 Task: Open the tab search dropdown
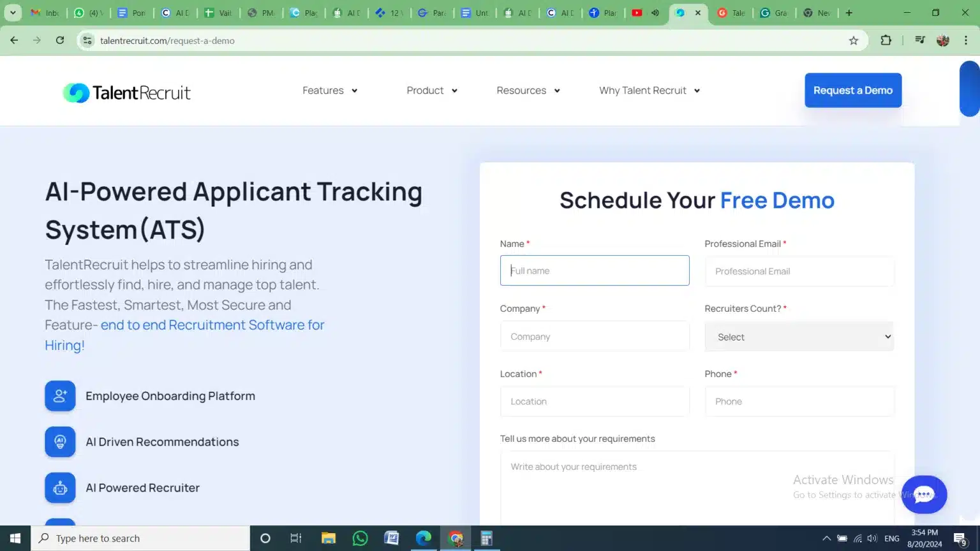click(13, 13)
